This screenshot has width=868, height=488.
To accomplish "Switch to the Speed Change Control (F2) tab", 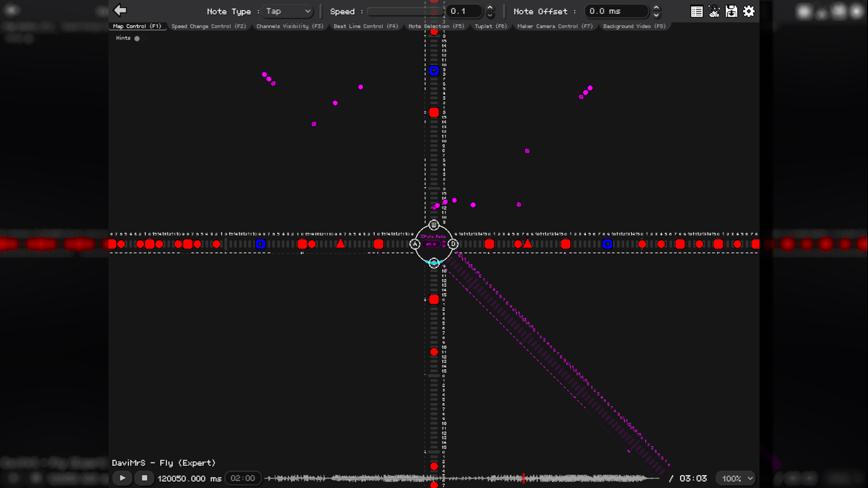I will [209, 26].
